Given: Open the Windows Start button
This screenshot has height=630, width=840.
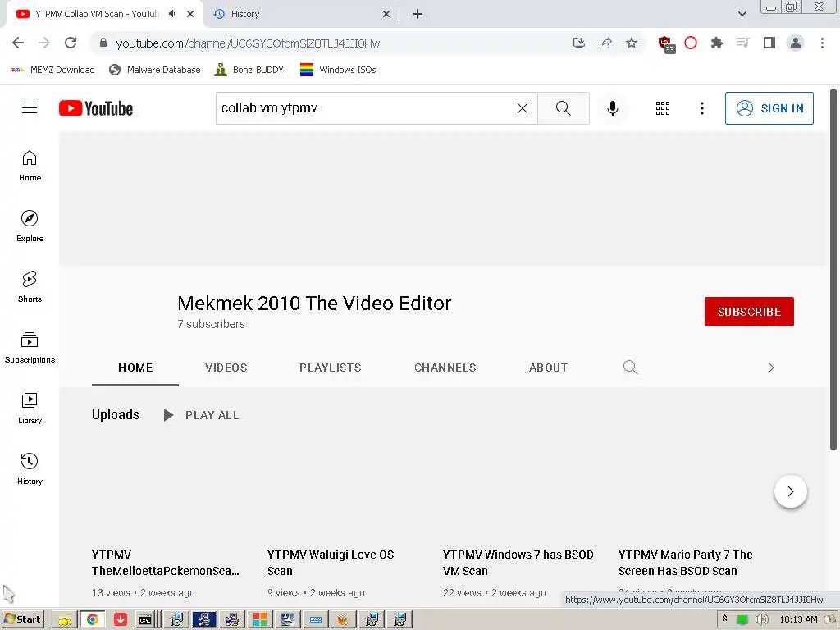Looking at the screenshot, I should pyautogui.click(x=22, y=619).
